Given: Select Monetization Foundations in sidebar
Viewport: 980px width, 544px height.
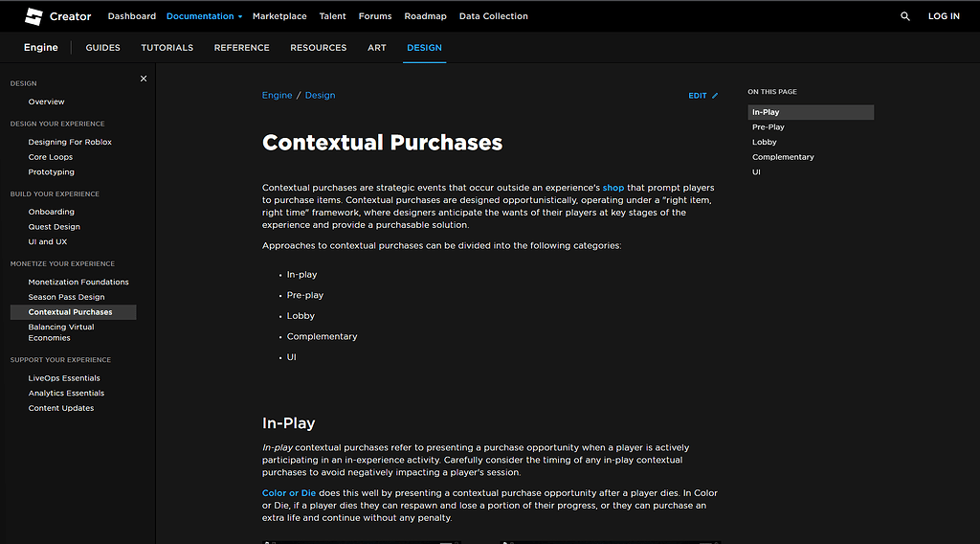Looking at the screenshot, I should click(x=78, y=282).
